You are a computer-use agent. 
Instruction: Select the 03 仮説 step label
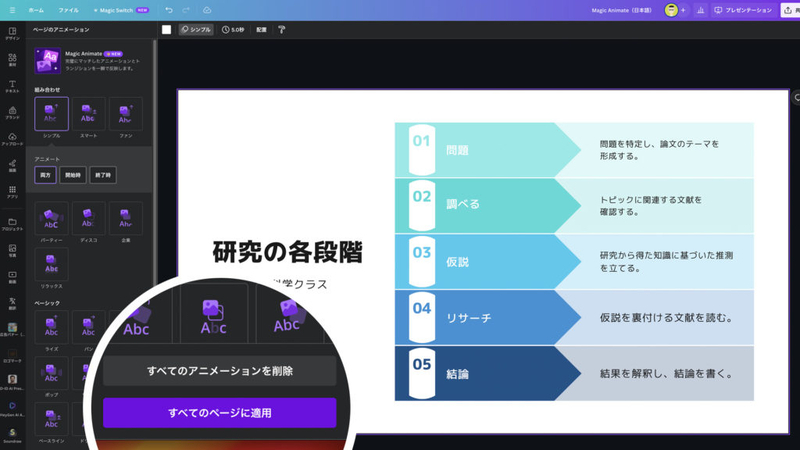[457, 262]
